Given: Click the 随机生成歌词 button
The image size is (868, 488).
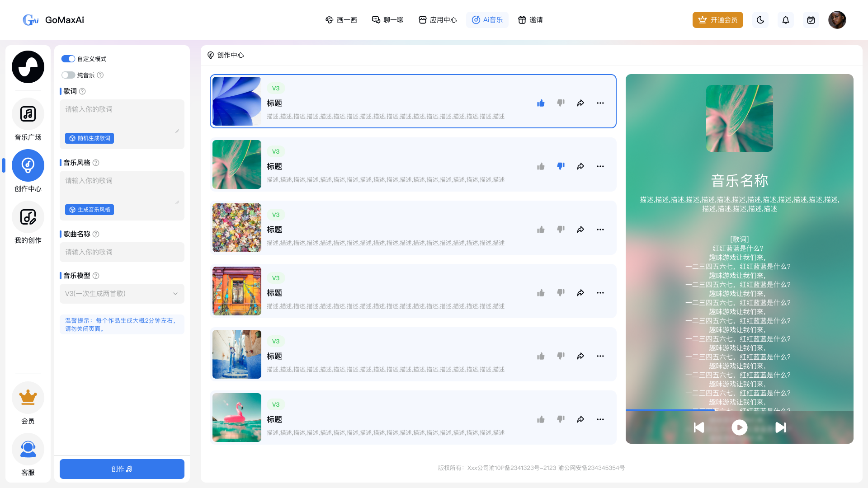Looking at the screenshot, I should click(90, 138).
